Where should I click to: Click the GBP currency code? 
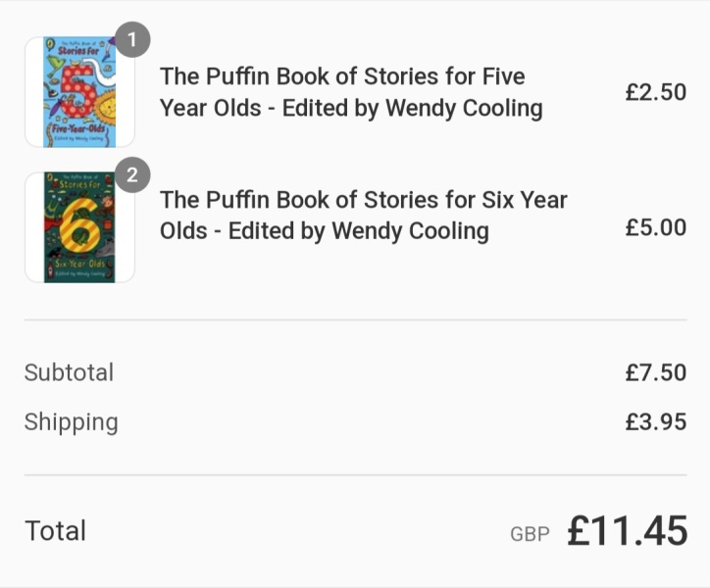pyautogui.click(x=530, y=535)
